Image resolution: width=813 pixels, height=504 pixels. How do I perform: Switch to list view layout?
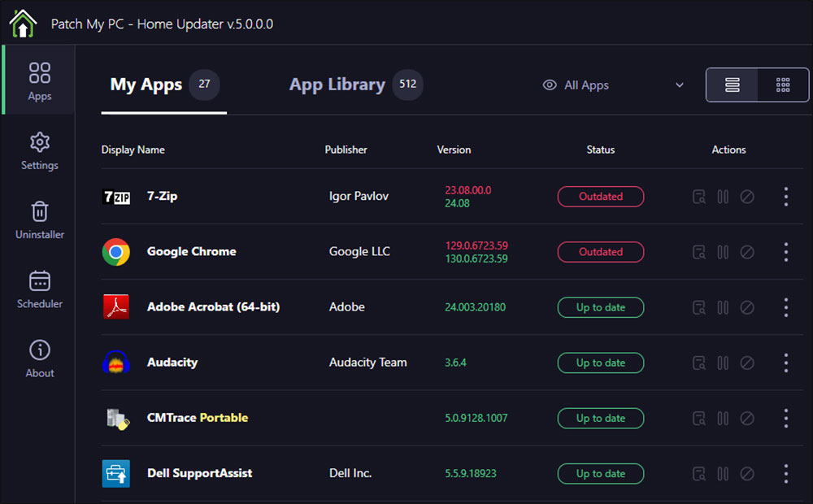click(x=733, y=85)
